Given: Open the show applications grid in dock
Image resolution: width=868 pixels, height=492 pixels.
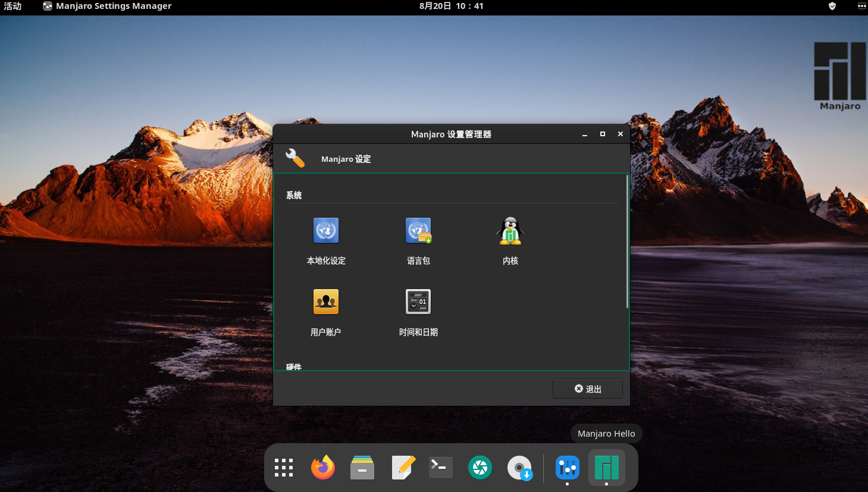Looking at the screenshot, I should click(284, 468).
